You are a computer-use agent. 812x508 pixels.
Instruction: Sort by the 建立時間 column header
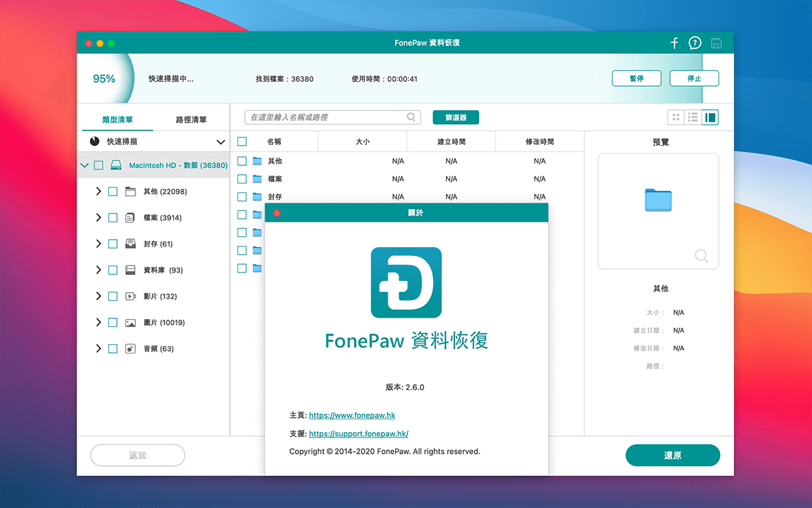click(x=451, y=142)
